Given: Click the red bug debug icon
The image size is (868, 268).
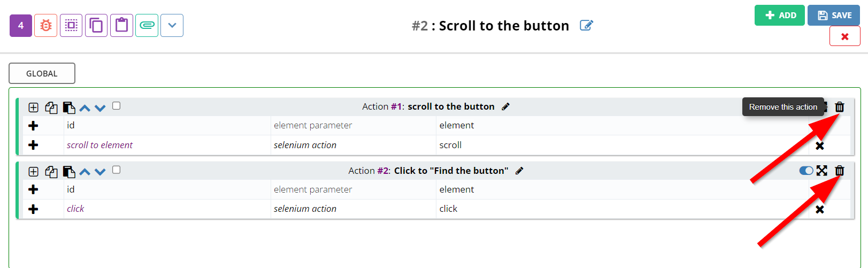Looking at the screenshot, I should (x=46, y=26).
